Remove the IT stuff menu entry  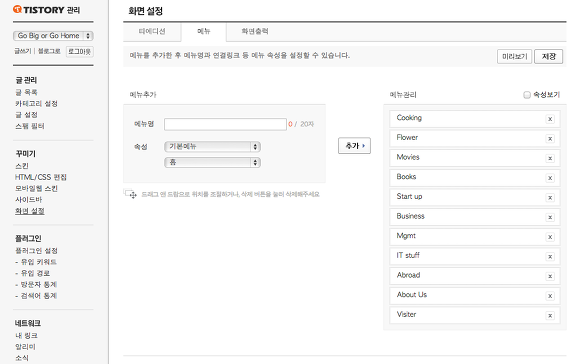pos(550,256)
